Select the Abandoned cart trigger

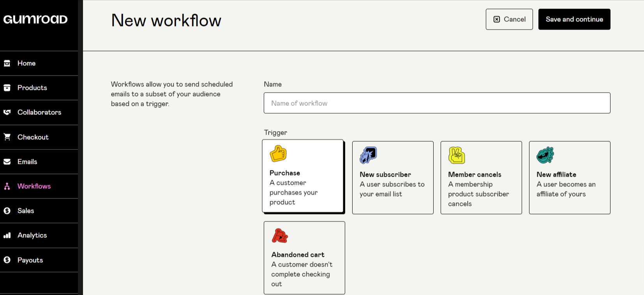(x=304, y=258)
